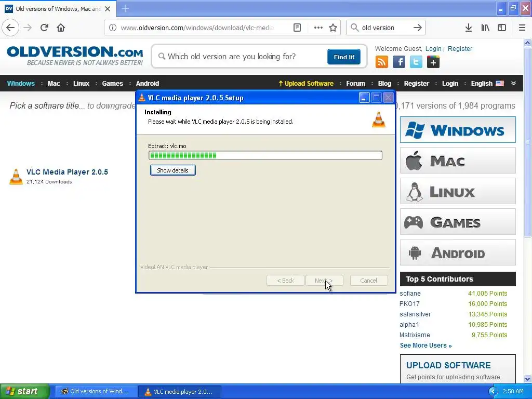Click Register in the black nav bar
Screen dimensions: 532x399
(416, 84)
